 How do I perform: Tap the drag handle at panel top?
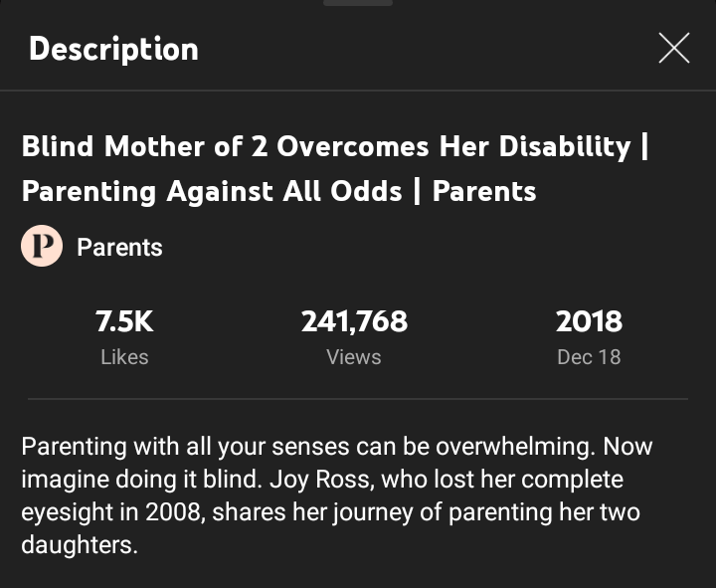(x=358, y=3)
